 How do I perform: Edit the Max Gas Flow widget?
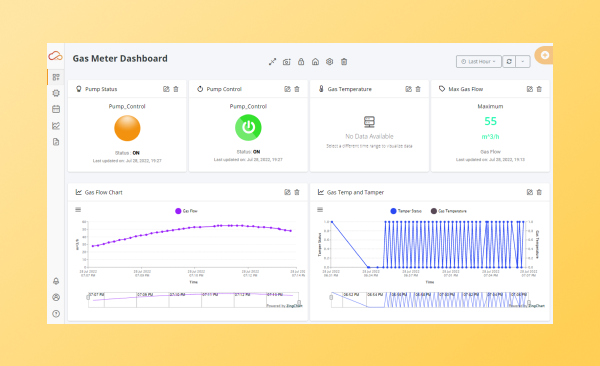coord(530,89)
